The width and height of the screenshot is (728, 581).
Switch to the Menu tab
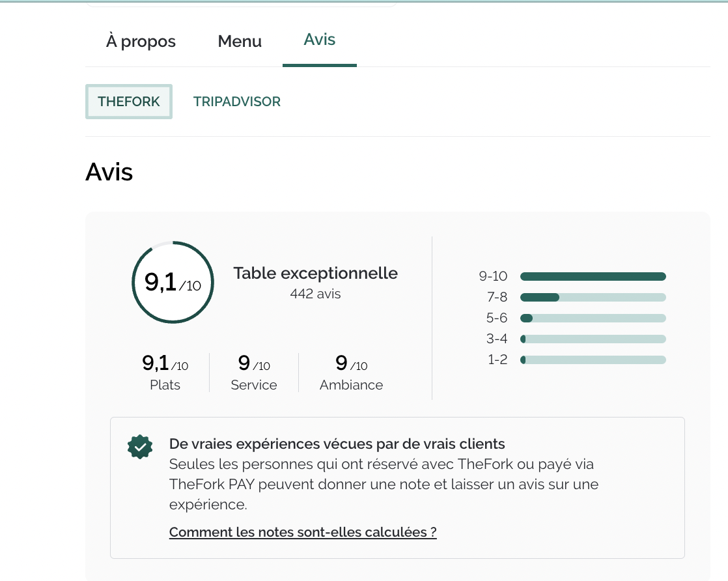pos(240,42)
